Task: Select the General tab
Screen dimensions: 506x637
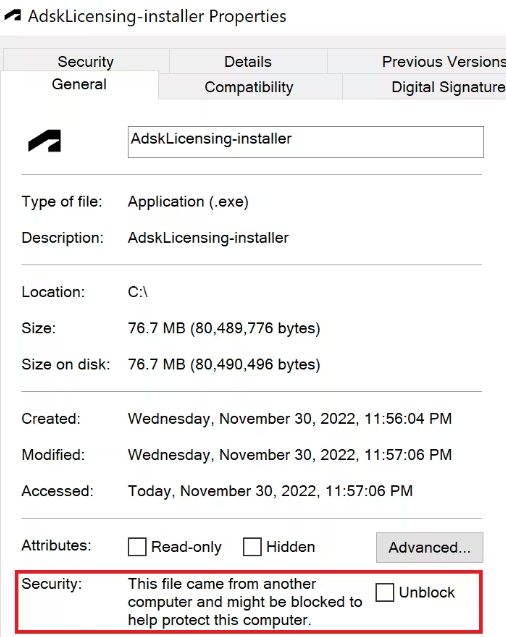Action: tap(79, 84)
